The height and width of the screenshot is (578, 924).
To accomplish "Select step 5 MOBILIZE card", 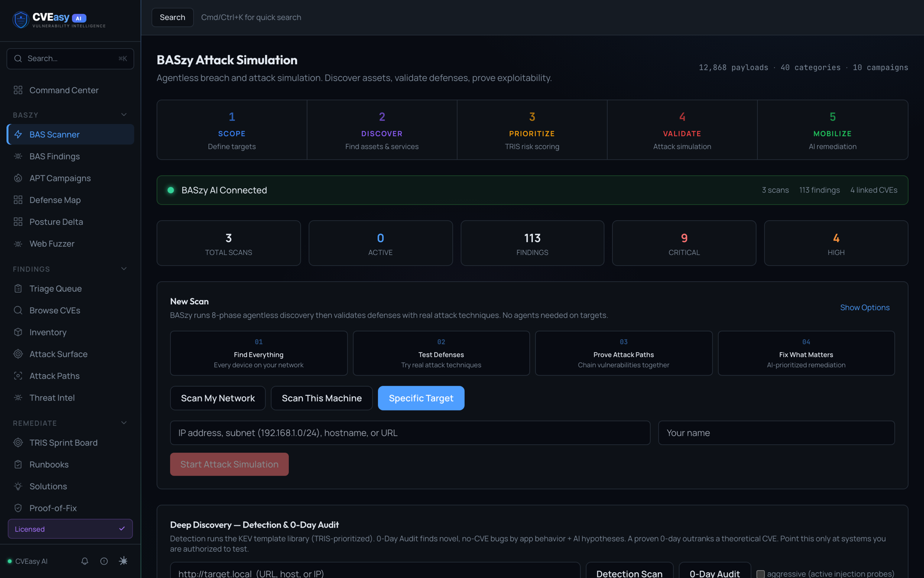I will pyautogui.click(x=833, y=130).
